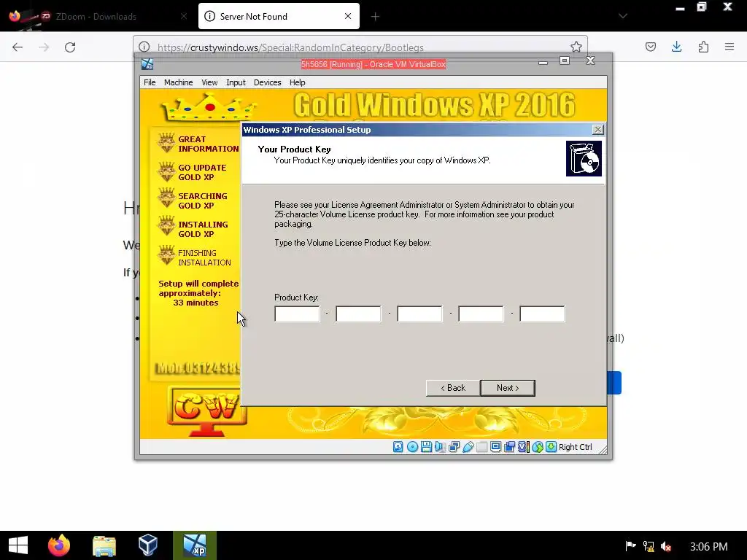Click the greyed shared folders icon in status bar

pyautogui.click(x=481, y=447)
